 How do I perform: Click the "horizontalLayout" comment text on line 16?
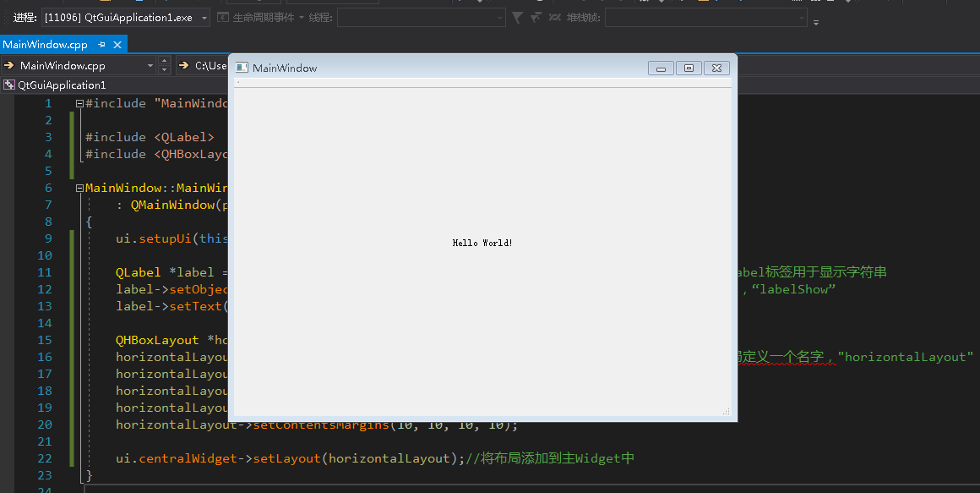tap(905, 357)
